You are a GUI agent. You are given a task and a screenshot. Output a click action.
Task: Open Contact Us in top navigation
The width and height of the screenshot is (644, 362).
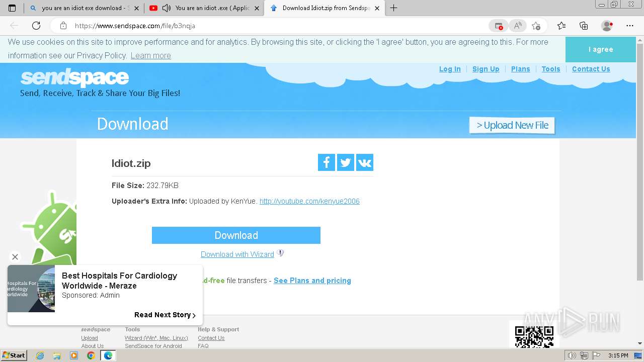[591, 69]
